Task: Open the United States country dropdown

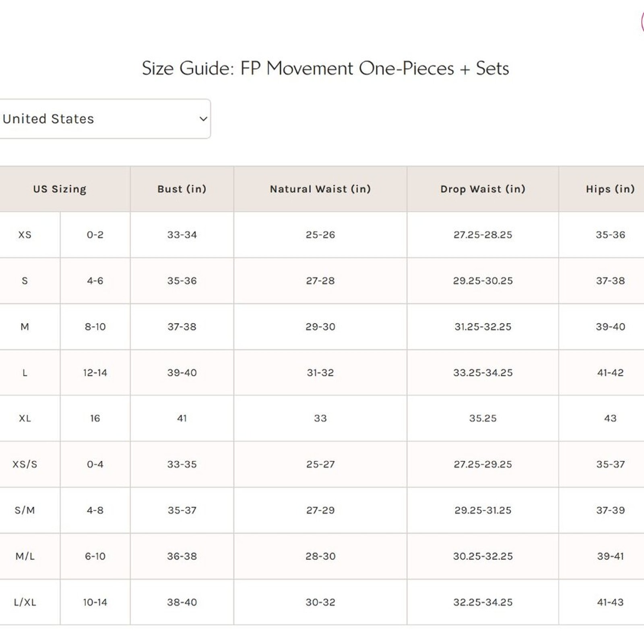Action: (x=105, y=119)
